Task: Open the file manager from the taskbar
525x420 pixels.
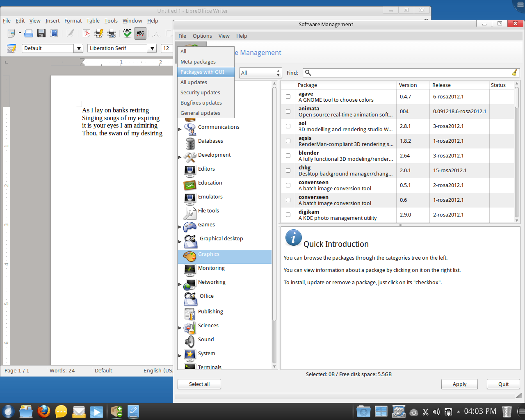Action: pyautogui.click(x=26, y=411)
